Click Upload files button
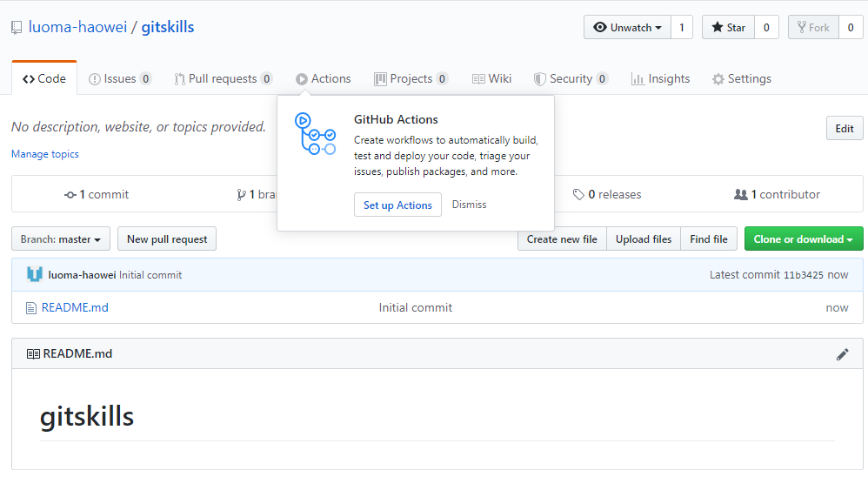The image size is (868, 477). coord(644,239)
